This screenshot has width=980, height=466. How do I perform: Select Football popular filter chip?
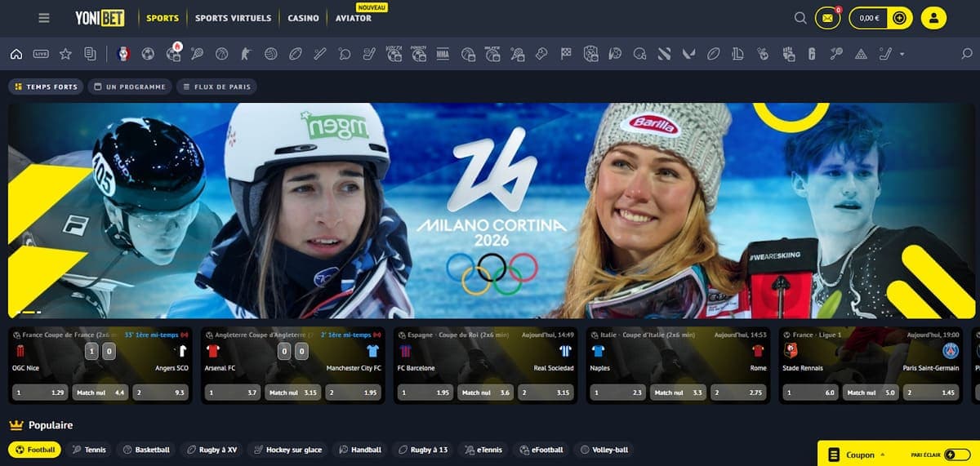pos(34,450)
